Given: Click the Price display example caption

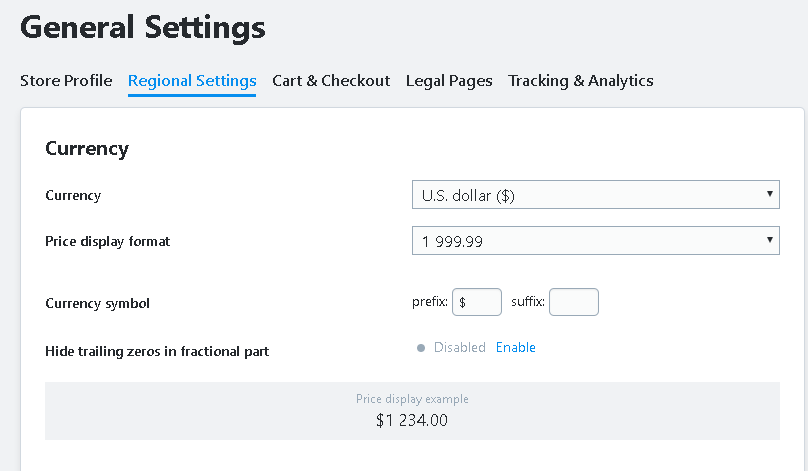Looking at the screenshot, I should [412, 399].
